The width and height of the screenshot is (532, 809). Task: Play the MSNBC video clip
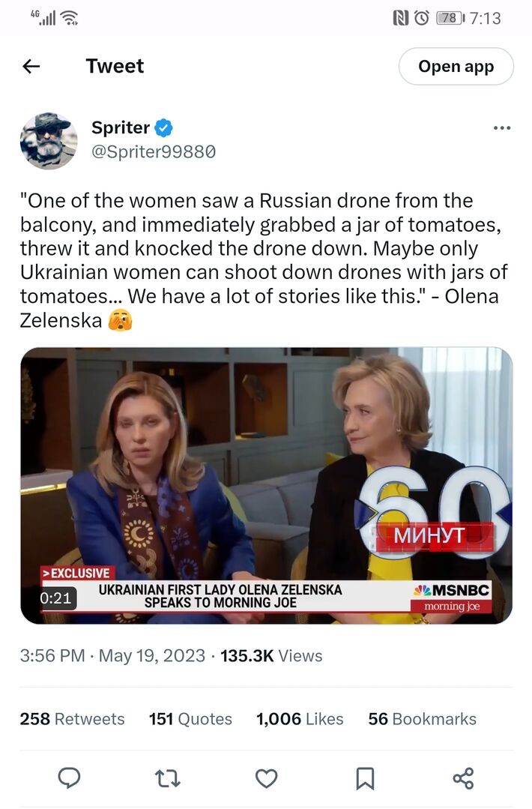pyautogui.click(x=266, y=485)
